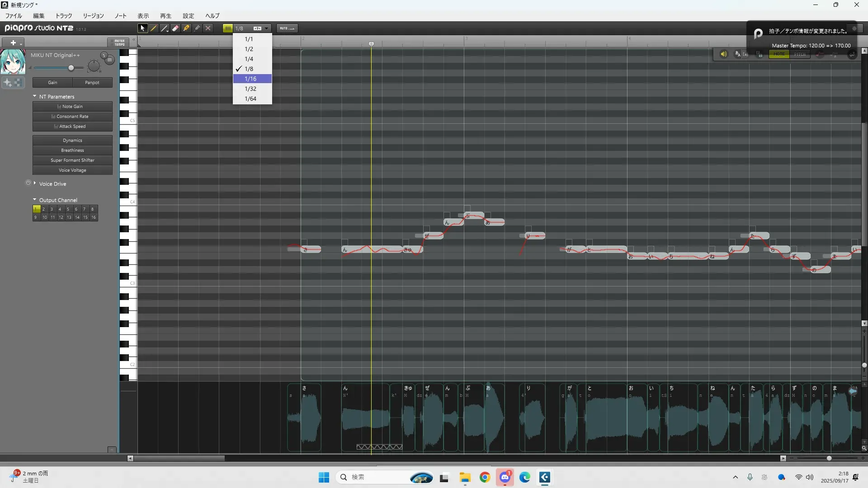Click the red X tool icon

coord(208,28)
